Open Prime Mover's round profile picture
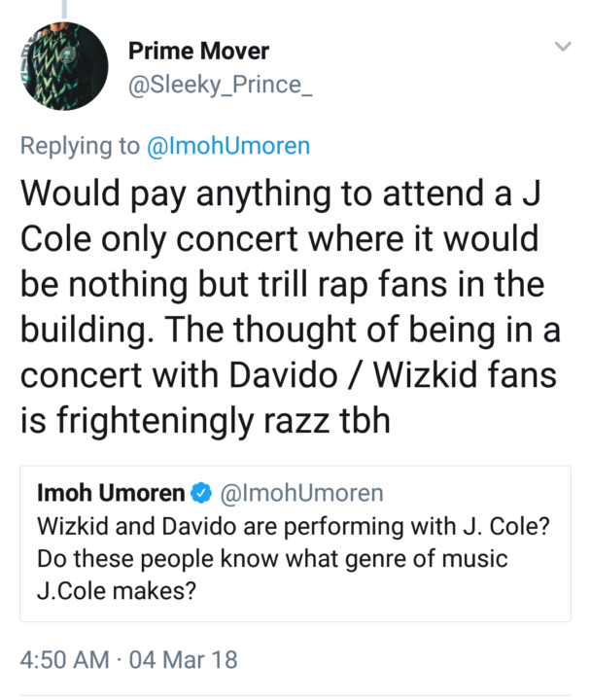 click(x=64, y=66)
